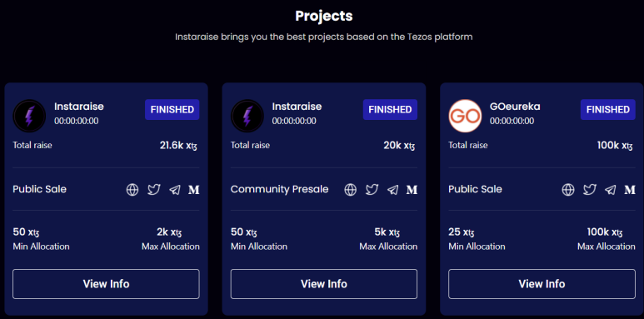Click the Projects heading
Image resolution: width=644 pixels, height=319 pixels.
click(323, 16)
